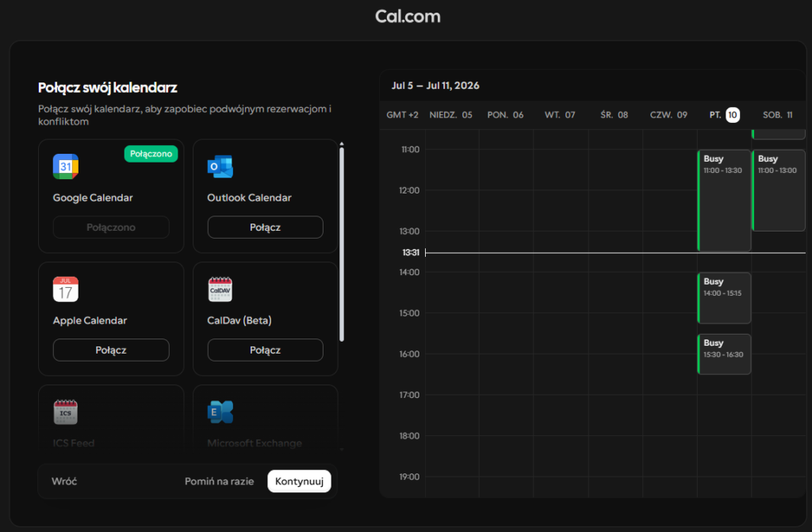Click the Microsoft Exchange name label
The height and width of the screenshot is (532, 812).
[255, 443]
